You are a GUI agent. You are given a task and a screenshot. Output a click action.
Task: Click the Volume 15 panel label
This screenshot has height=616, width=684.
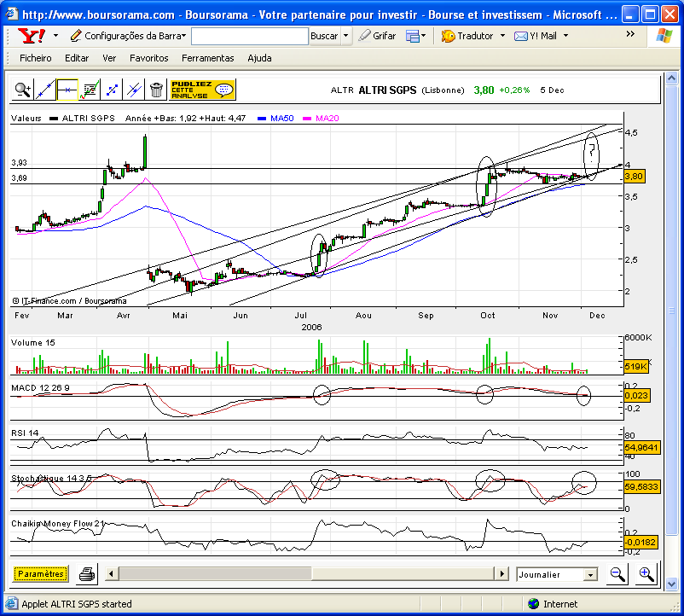pyautogui.click(x=33, y=342)
